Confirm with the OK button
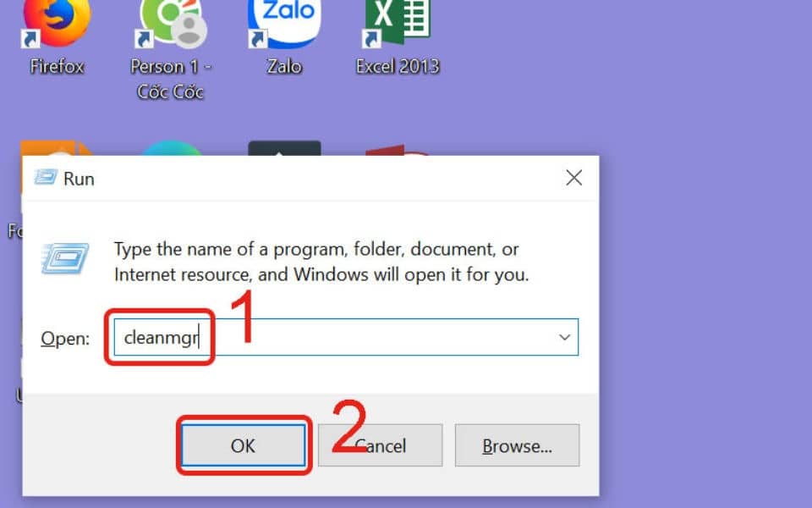This screenshot has height=508, width=812. pyautogui.click(x=243, y=445)
